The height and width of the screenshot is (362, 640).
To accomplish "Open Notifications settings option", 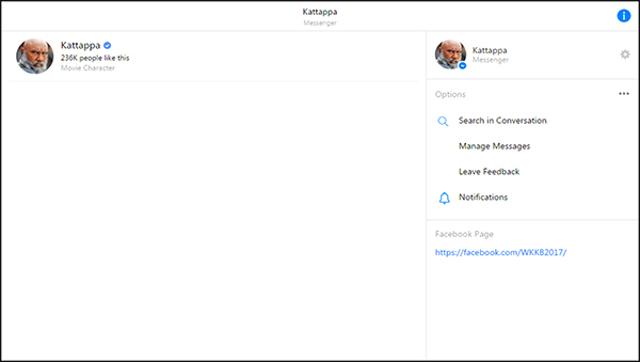I will pos(483,197).
